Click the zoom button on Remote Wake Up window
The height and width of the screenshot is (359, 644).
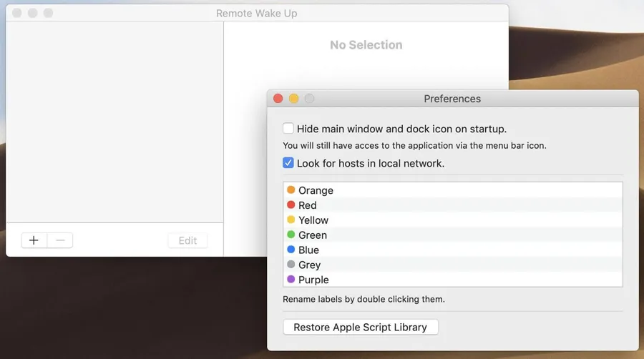[48, 14]
